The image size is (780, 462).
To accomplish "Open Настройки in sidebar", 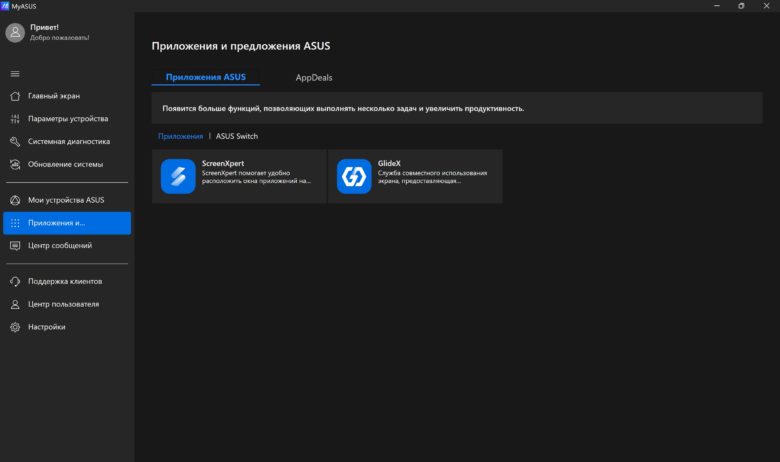I will coord(67,327).
